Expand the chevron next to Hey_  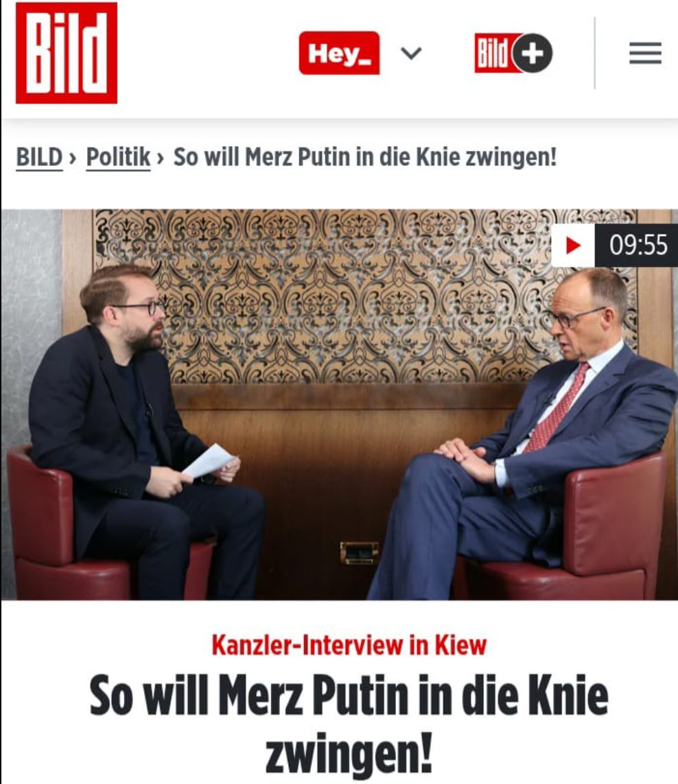[x=411, y=53]
